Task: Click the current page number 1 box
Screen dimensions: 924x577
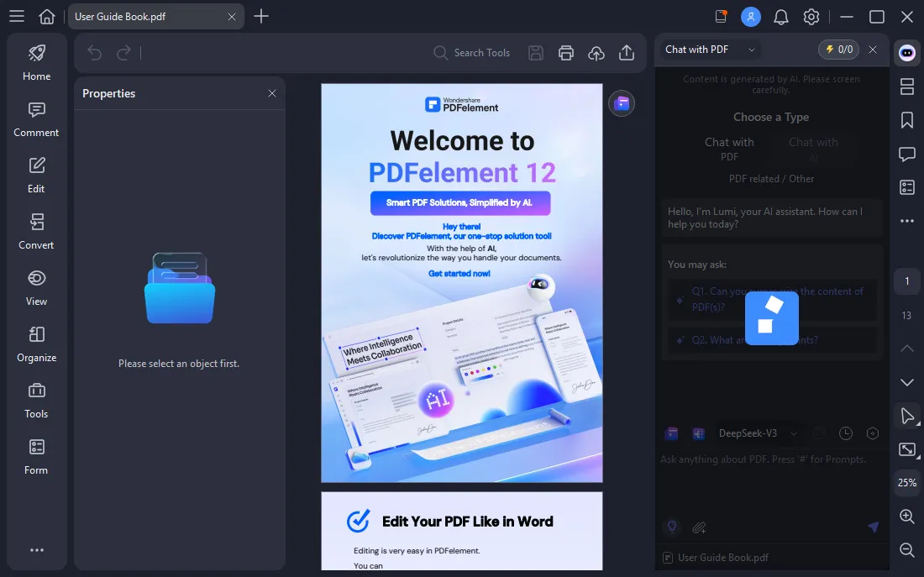Action: pos(907,281)
